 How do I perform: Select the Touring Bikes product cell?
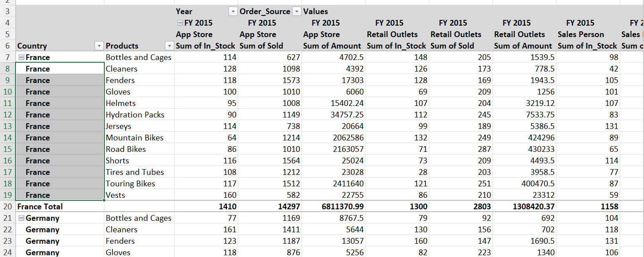tap(130, 184)
